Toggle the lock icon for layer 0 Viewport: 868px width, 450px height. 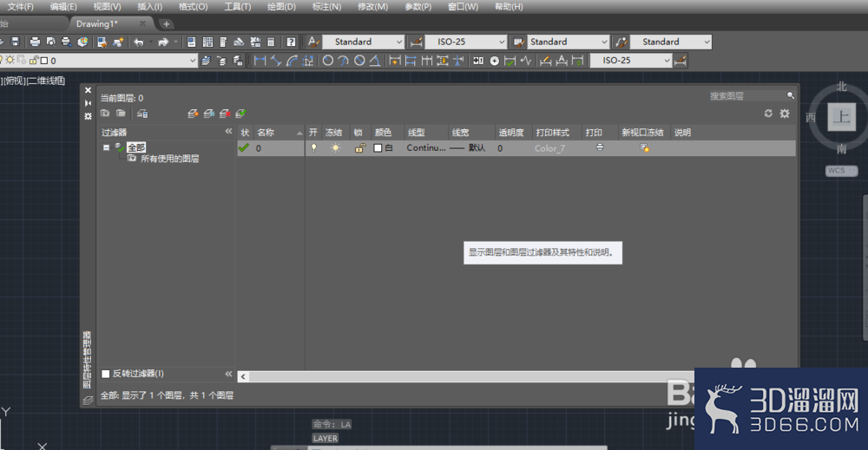(x=360, y=147)
